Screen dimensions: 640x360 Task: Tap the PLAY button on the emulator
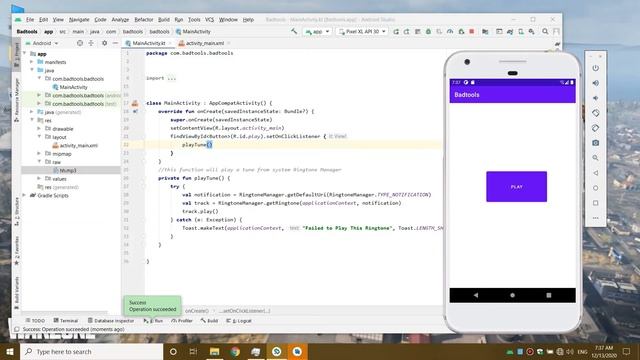point(516,187)
